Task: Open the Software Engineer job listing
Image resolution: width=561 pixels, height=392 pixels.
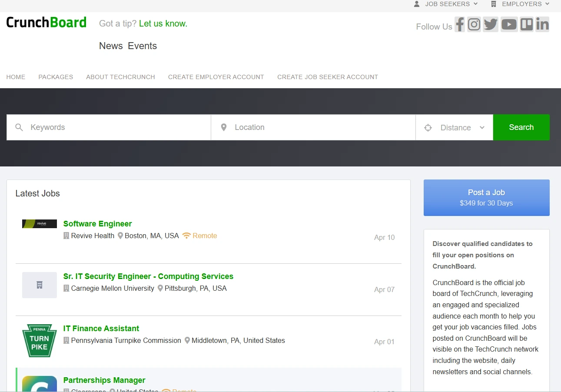Action: (x=98, y=224)
